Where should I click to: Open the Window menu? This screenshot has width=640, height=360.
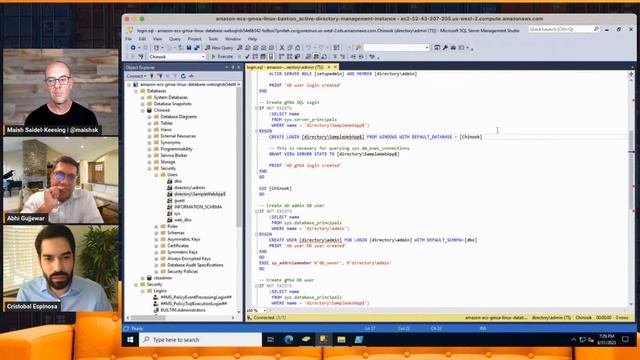(x=233, y=39)
